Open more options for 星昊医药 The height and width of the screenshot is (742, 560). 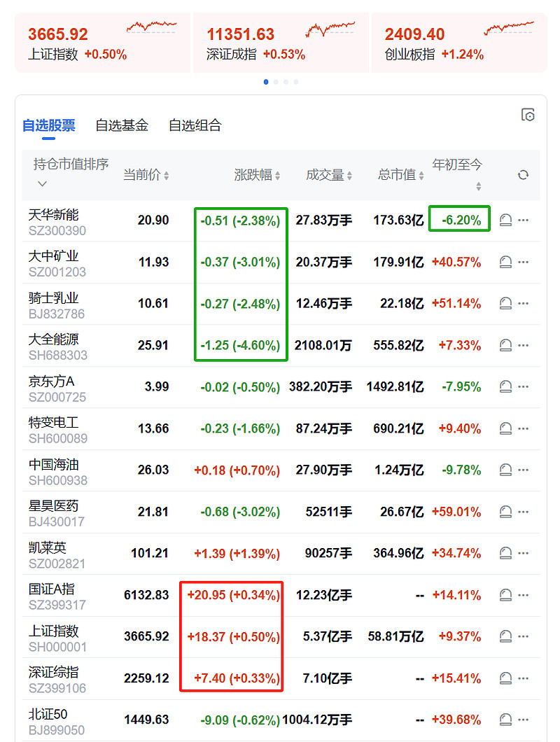point(523,512)
